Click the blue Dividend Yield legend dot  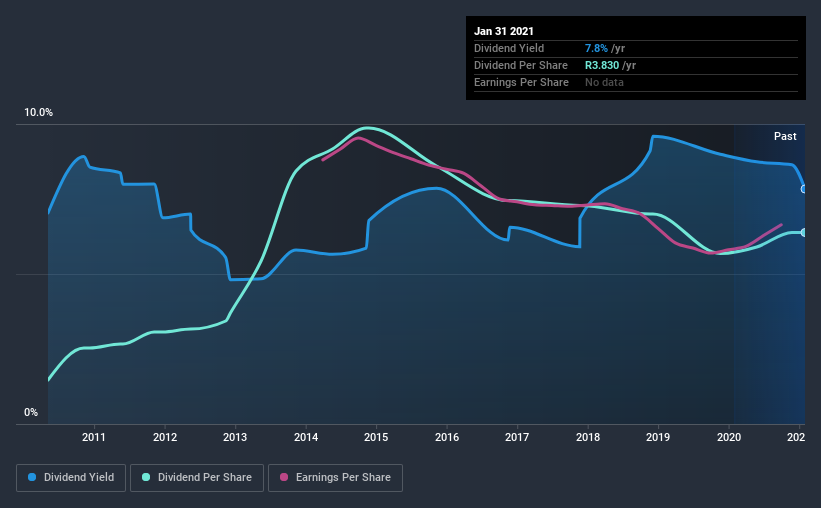pos(32,477)
